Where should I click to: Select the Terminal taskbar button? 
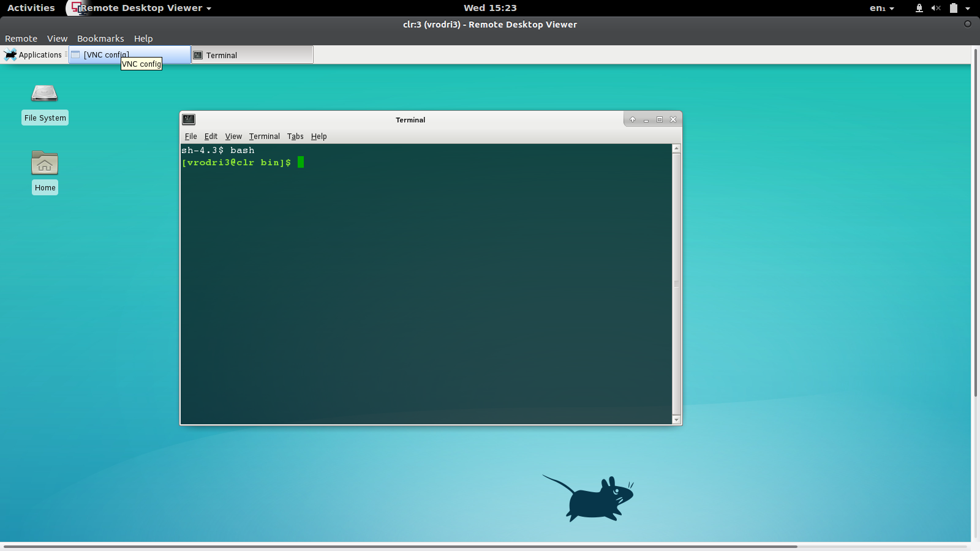tap(252, 55)
